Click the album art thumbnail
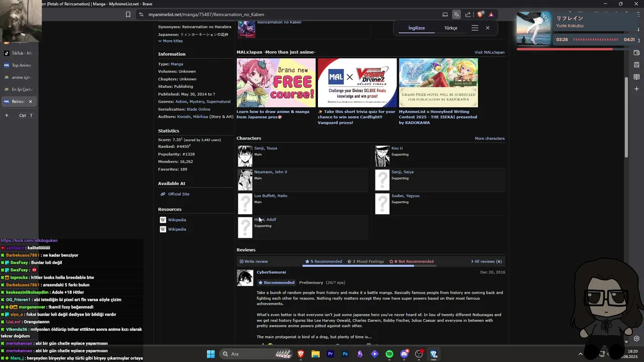The width and height of the screenshot is (644, 362). point(534,28)
